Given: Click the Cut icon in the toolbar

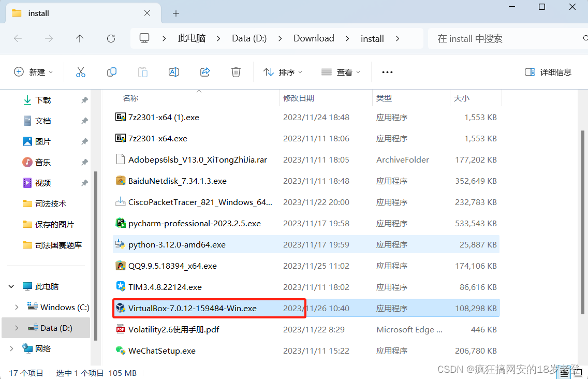Looking at the screenshot, I should pos(81,72).
